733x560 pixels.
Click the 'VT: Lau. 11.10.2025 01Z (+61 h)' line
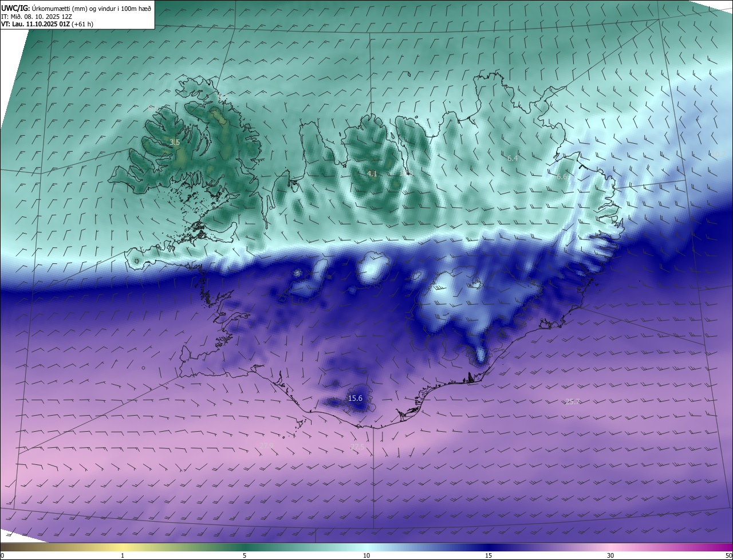coord(47,24)
